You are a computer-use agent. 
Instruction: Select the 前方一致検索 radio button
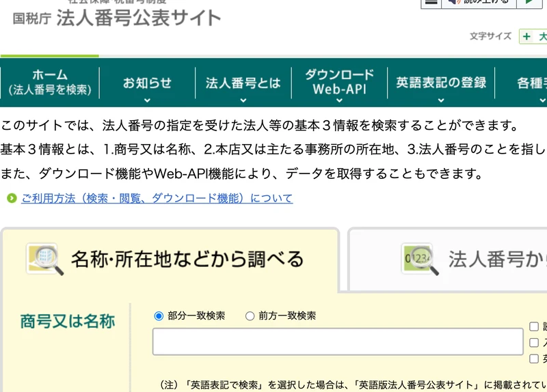tap(250, 316)
